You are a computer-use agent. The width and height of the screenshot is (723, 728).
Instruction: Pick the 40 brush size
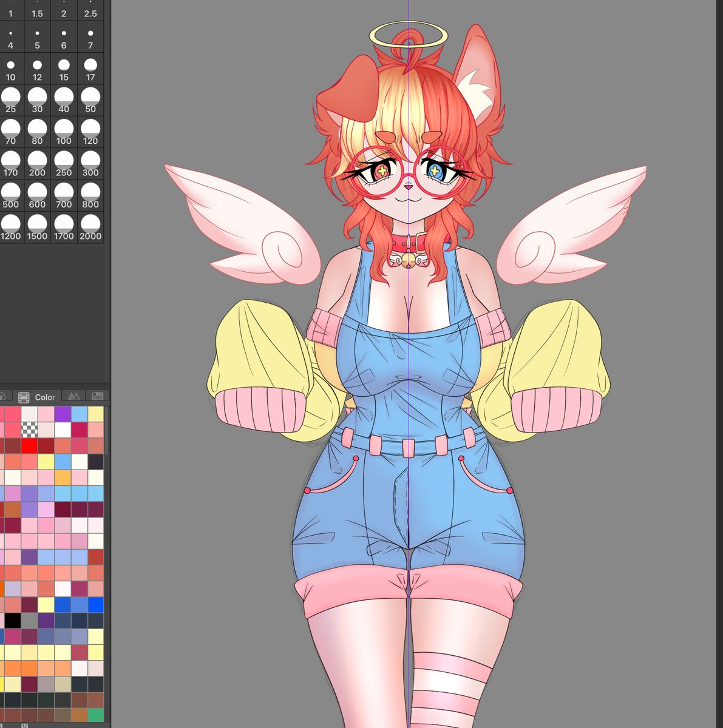pyautogui.click(x=64, y=99)
